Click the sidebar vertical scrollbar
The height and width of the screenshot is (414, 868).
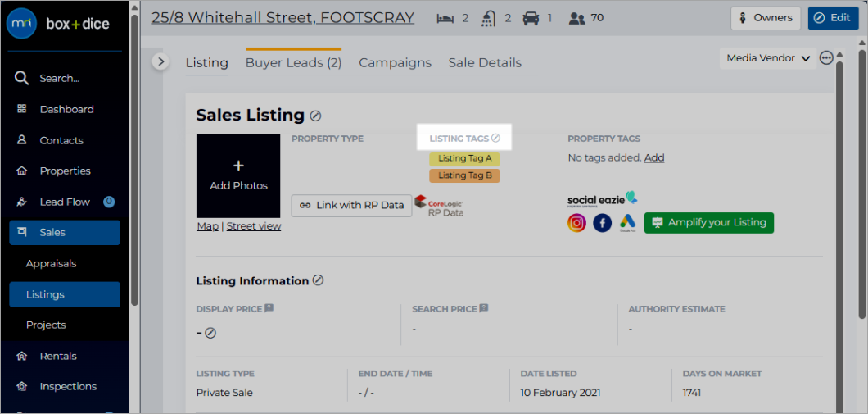pyautogui.click(x=134, y=161)
